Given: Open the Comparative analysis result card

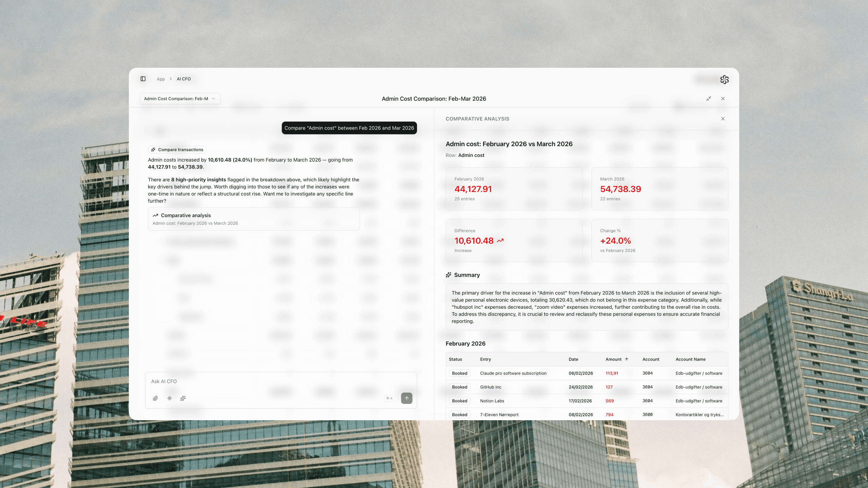Looking at the screenshot, I should [254, 219].
